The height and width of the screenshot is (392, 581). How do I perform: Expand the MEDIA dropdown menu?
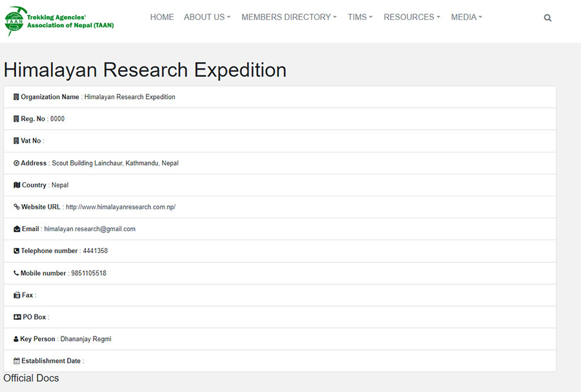click(467, 17)
